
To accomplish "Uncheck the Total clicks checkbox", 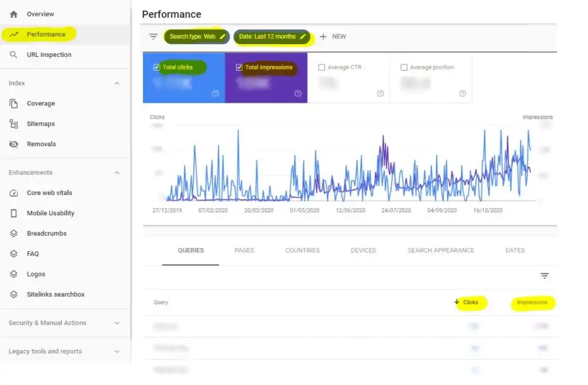I will (x=157, y=67).
